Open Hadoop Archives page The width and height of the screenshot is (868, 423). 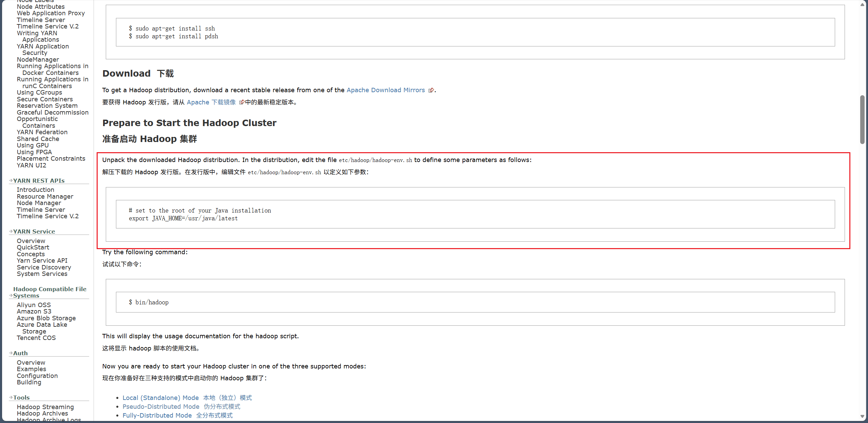[42, 414]
